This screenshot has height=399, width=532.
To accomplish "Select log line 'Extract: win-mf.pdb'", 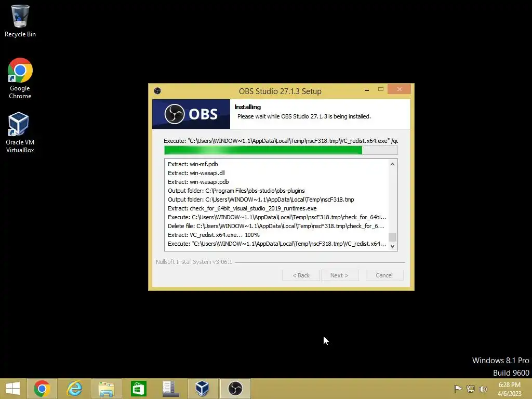I will point(193,164).
